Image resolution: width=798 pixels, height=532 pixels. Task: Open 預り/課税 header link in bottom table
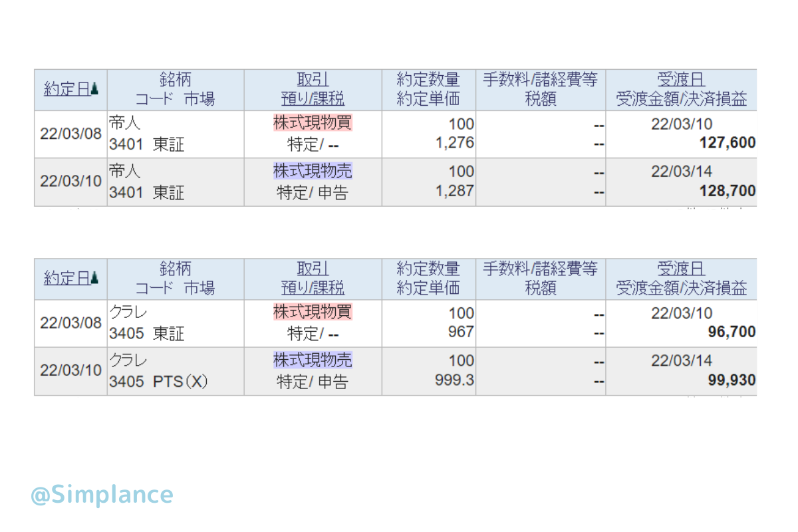313,289
